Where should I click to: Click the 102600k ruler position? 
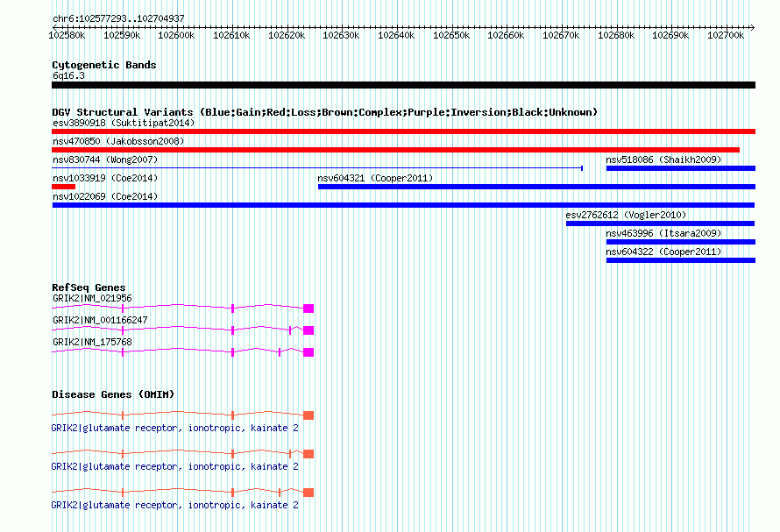pos(176,35)
